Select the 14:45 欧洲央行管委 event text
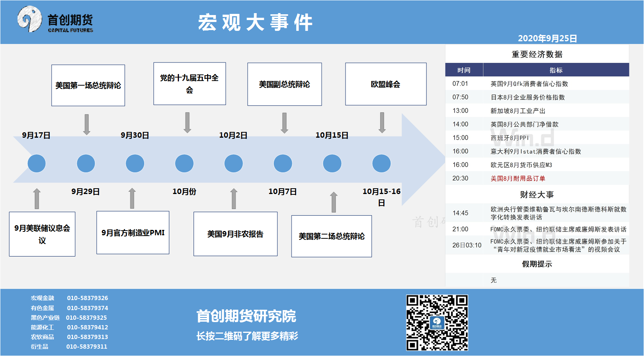644x356 pixels. click(x=558, y=213)
